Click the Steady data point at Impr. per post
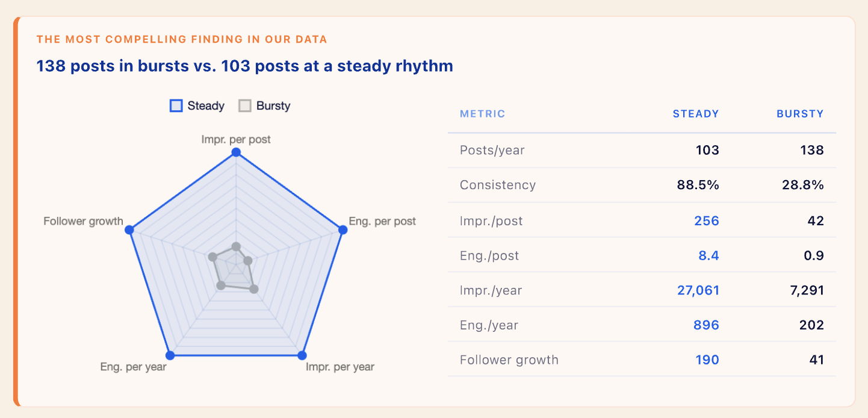Image resolution: width=868 pixels, height=418 pixels. click(236, 153)
